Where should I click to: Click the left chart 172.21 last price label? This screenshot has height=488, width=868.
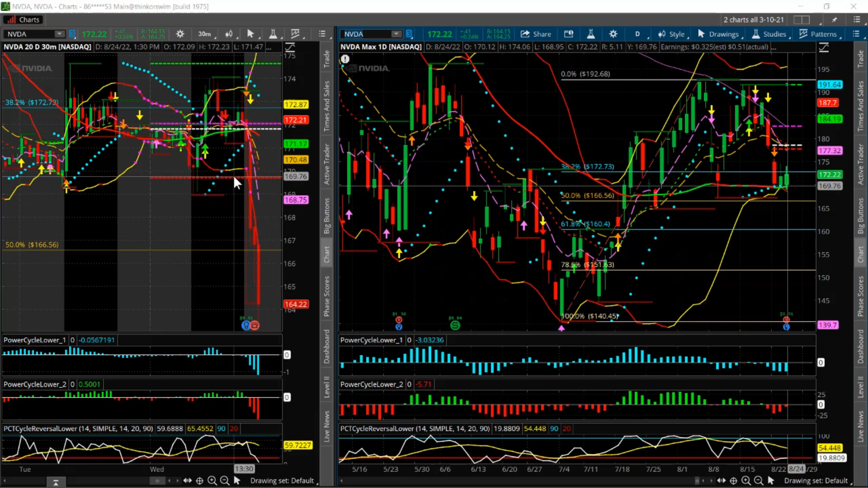(296, 120)
